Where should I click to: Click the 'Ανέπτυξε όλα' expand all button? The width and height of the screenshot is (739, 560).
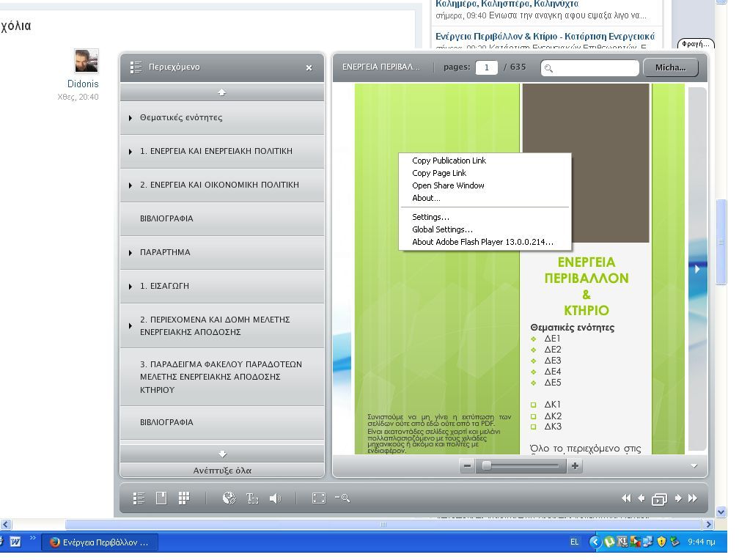click(222, 471)
